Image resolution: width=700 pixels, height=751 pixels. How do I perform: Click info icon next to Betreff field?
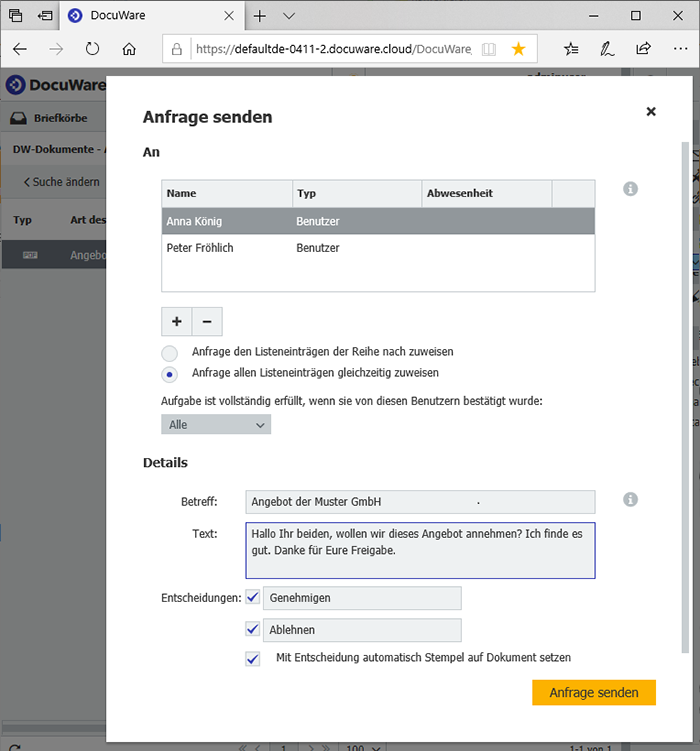630,500
